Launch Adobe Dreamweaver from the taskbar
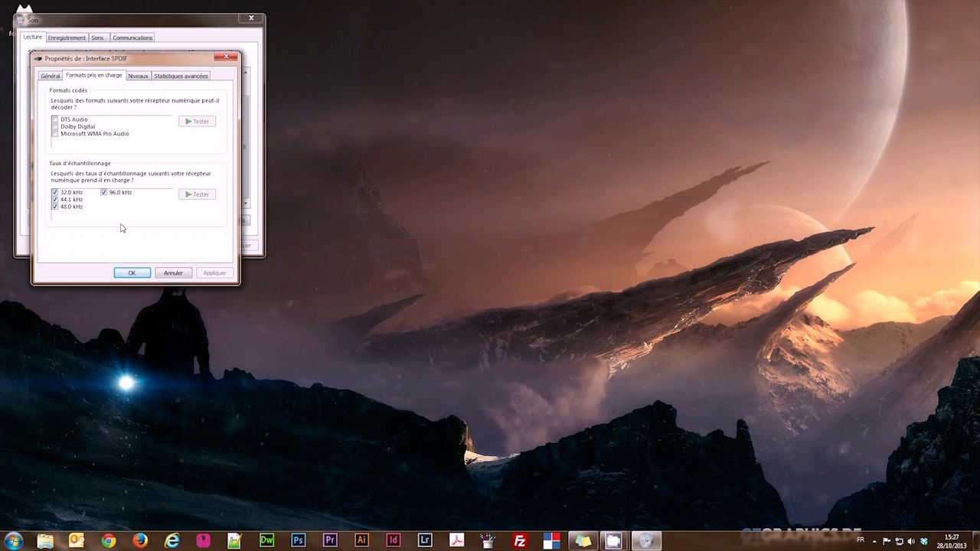Screen dimensions: 980x551 266,540
